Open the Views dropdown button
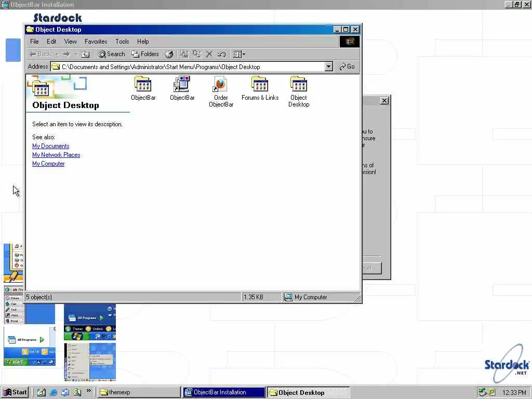 [x=239, y=54]
